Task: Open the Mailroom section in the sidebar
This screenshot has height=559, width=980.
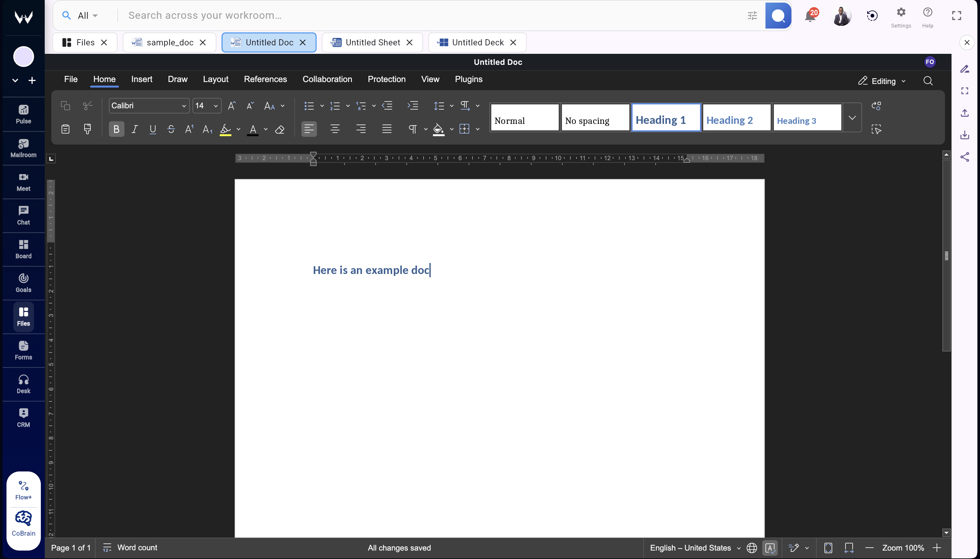Action: tap(23, 149)
